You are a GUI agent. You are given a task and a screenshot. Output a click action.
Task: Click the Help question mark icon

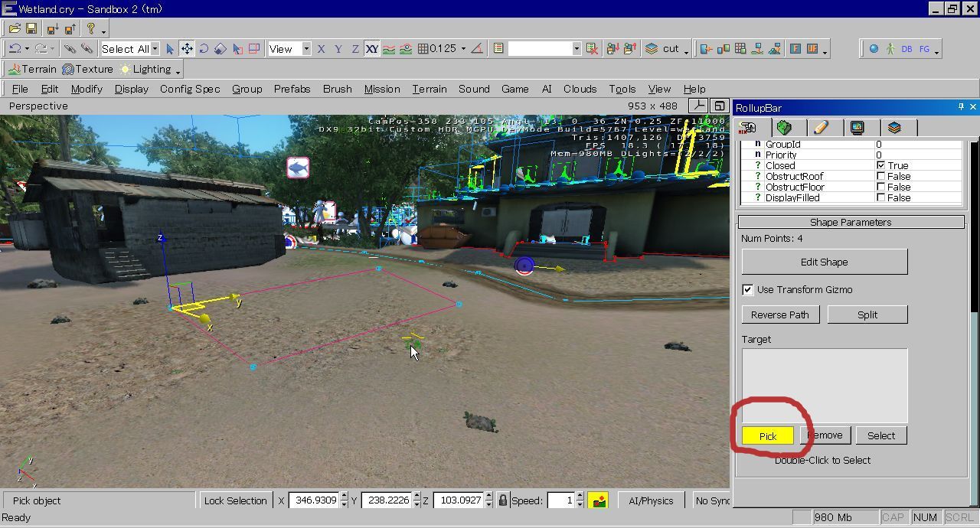click(90, 28)
